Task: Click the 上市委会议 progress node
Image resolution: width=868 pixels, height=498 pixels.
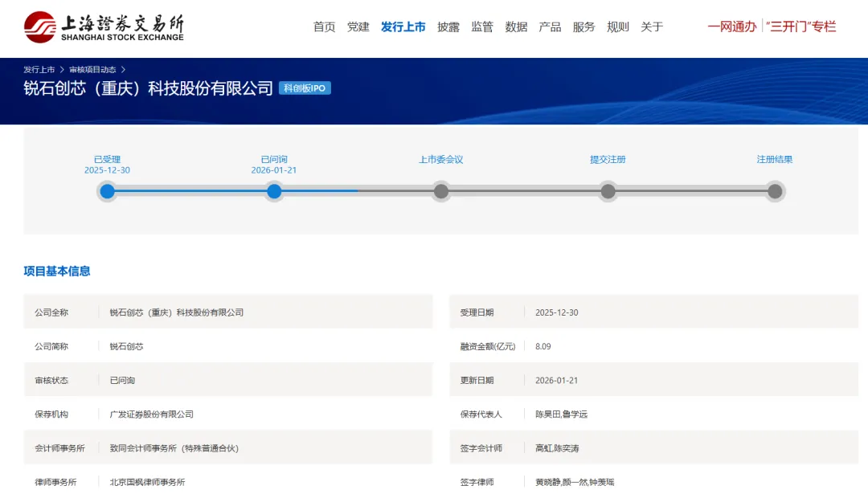Action: (441, 191)
